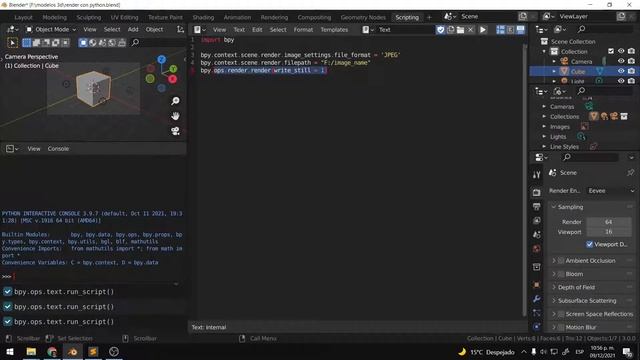Switch to the Layout workspace tab
The width and height of the screenshot is (640, 360).
point(23,18)
